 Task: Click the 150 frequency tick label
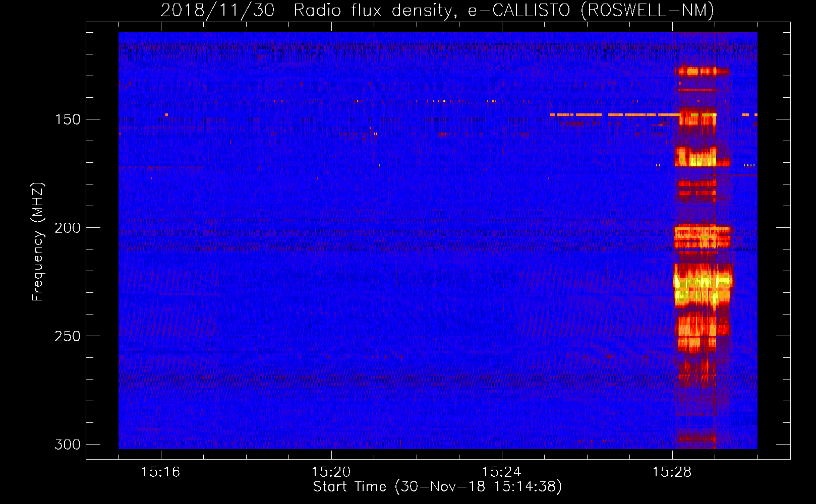[68, 119]
